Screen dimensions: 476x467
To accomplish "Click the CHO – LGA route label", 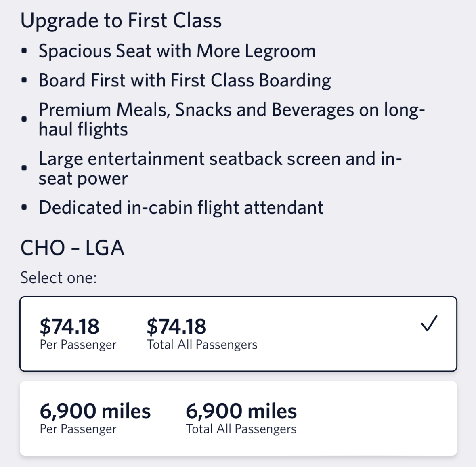I will point(73,248).
